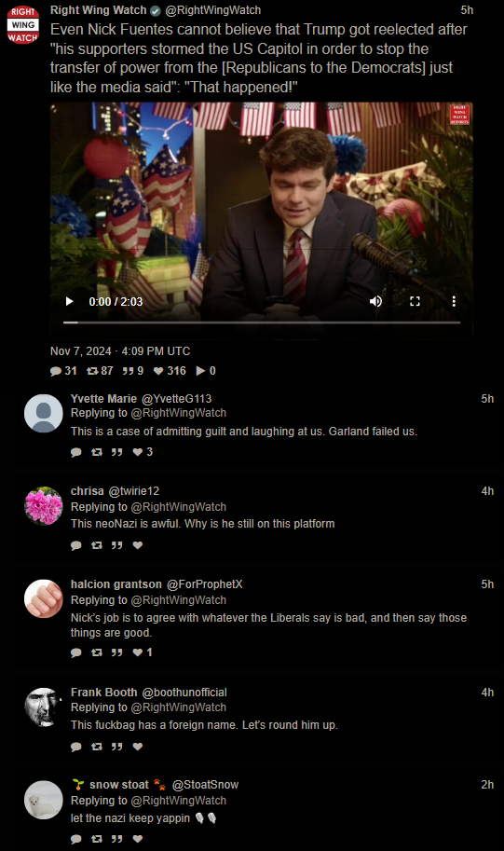
Task: Click the video progress bar
Action: point(262,323)
